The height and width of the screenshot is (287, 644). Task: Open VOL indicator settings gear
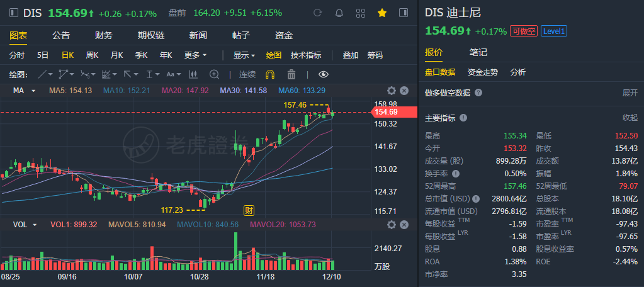click(392, 225)
